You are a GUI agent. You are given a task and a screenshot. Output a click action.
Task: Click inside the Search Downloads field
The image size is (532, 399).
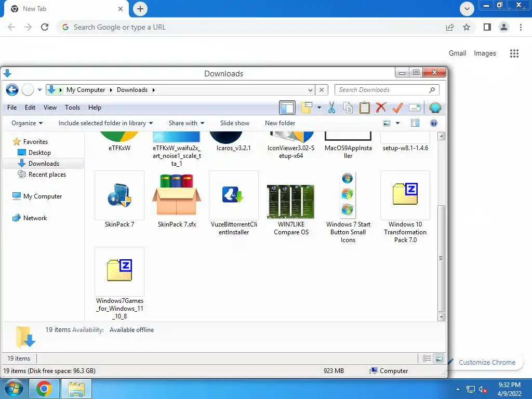387,90
